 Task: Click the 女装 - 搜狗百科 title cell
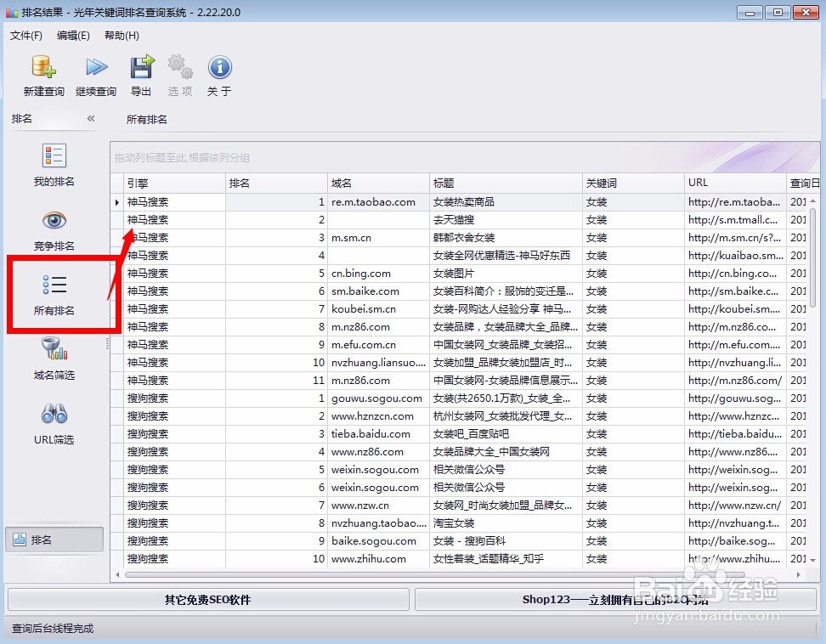506,541
